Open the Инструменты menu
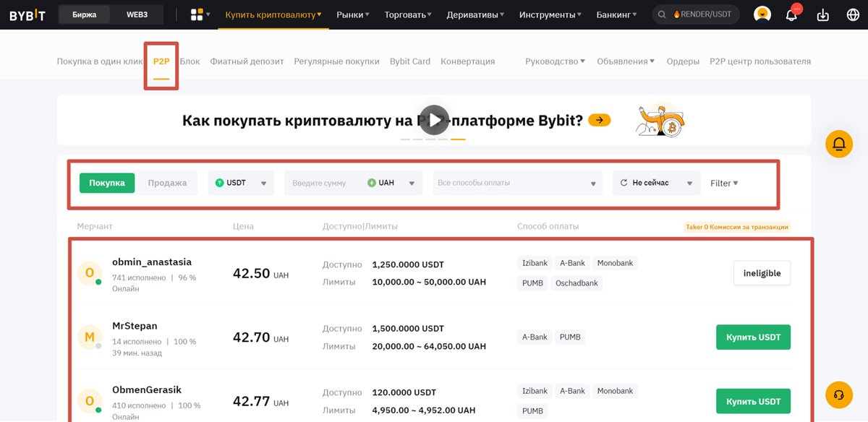 550,14
